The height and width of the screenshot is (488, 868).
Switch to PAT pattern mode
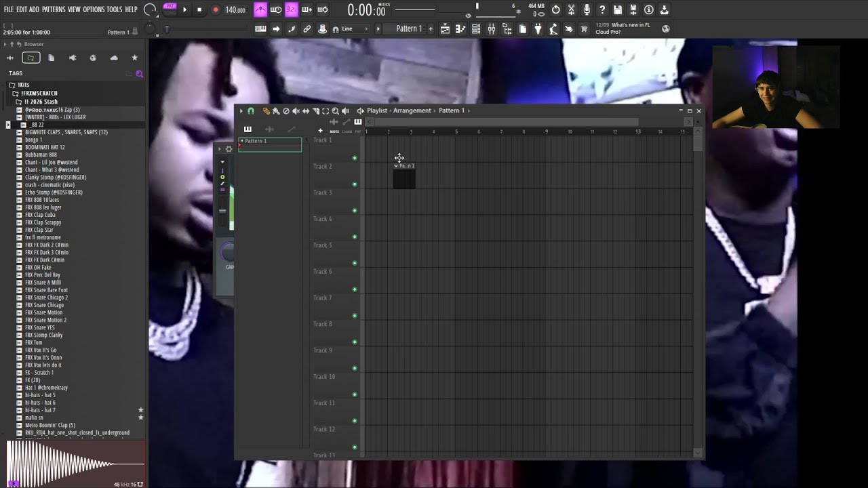pos(169,7)
